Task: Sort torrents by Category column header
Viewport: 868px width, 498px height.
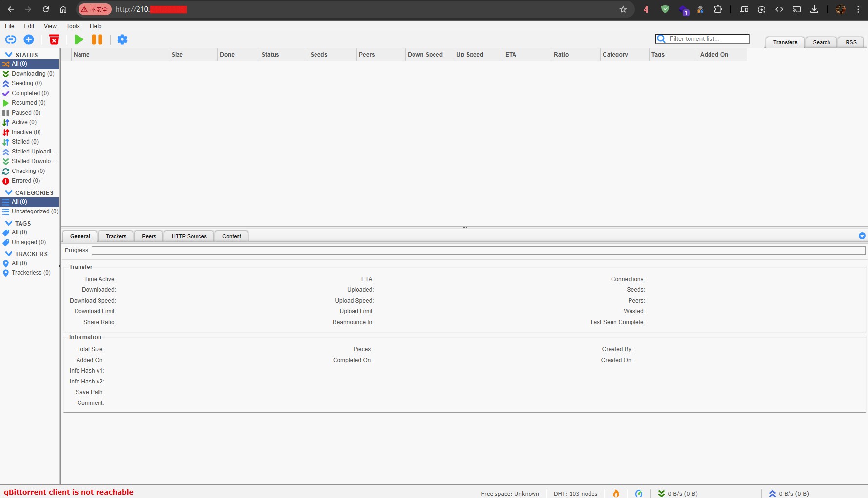Action: click(624, 55)
